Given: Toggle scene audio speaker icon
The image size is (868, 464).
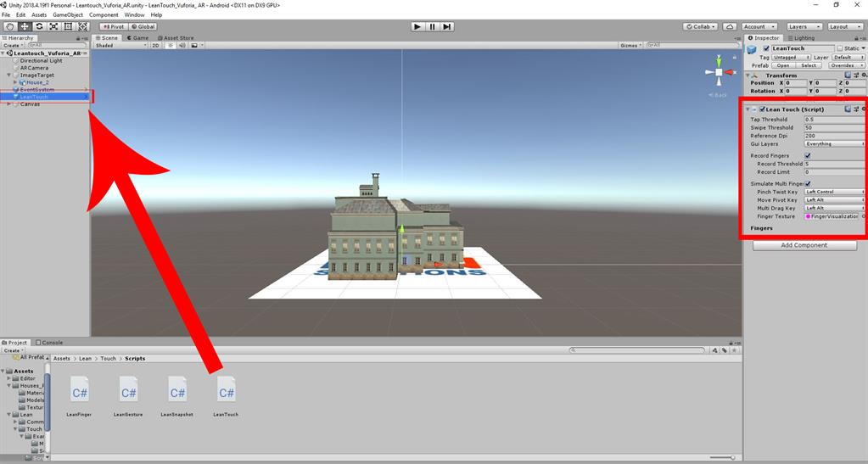Looking at the screenshot, I should [182, 46].
